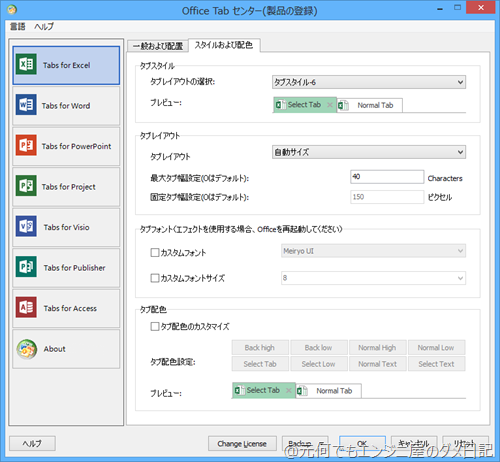Close the Office Tab Center window
The image size is (500, 462).
[x=480, y=8]
